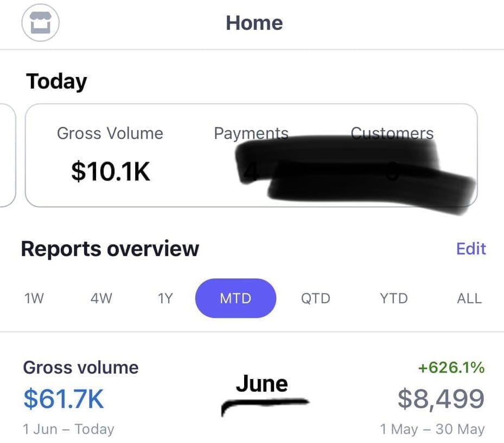
Task: Edit the Reports overview
Action: click(471, 249)
